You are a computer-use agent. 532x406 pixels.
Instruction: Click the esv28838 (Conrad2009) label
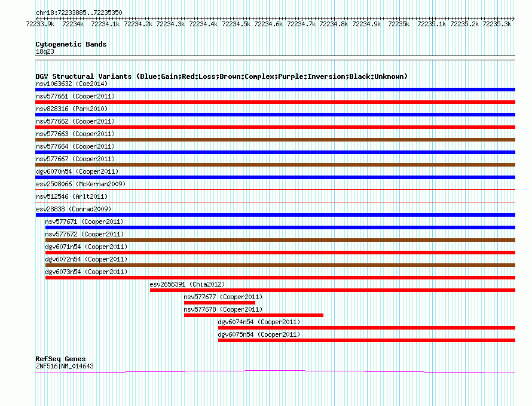click(74, 209)
